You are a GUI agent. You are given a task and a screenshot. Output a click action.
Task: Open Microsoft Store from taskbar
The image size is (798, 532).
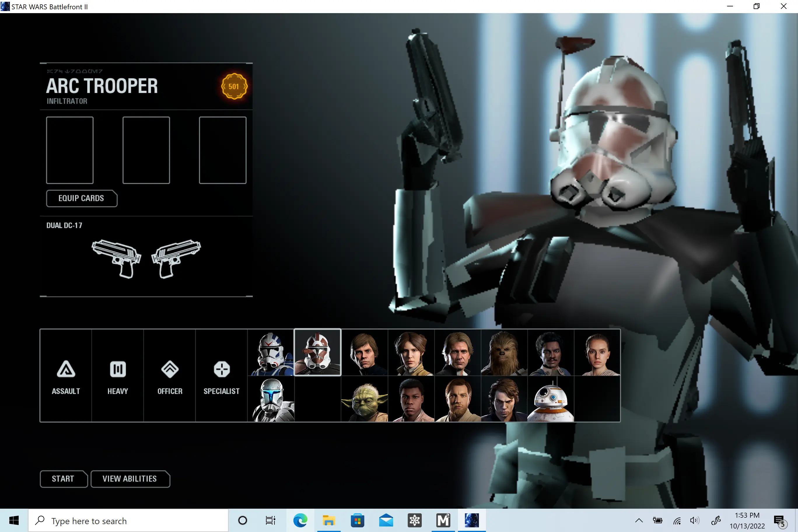click(358, 520)
